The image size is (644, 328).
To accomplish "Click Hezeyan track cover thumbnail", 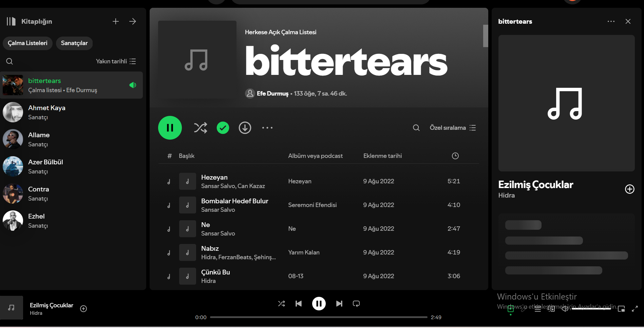I will pyautogui.click(x=188, y=181).
